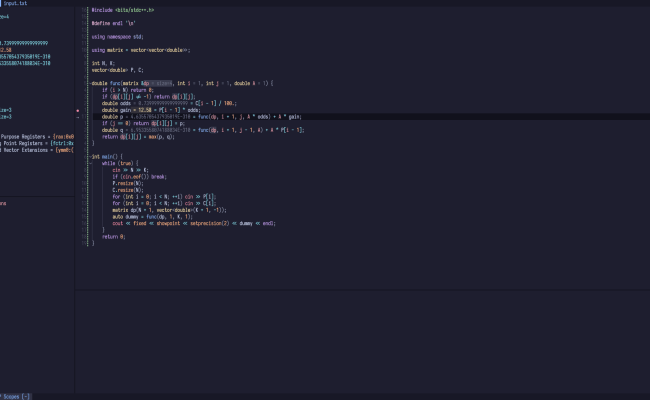The height and width of the screenshot is (400, 650).
Task: Click the 'double odds' line
Action: (170, 103)
